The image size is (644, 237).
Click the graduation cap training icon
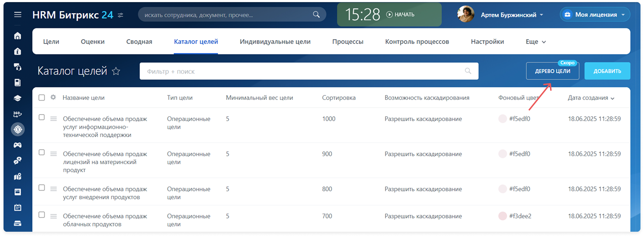tap(18, 98)
